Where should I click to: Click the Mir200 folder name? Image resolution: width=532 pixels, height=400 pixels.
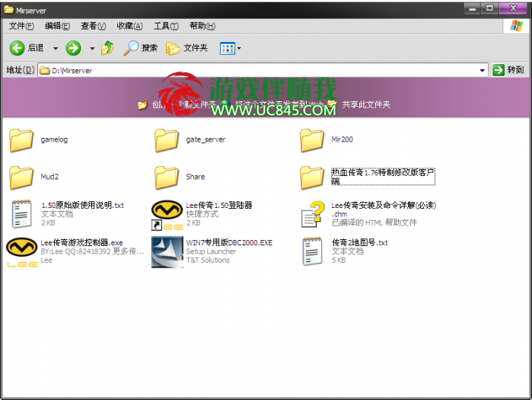coord(342,139)
